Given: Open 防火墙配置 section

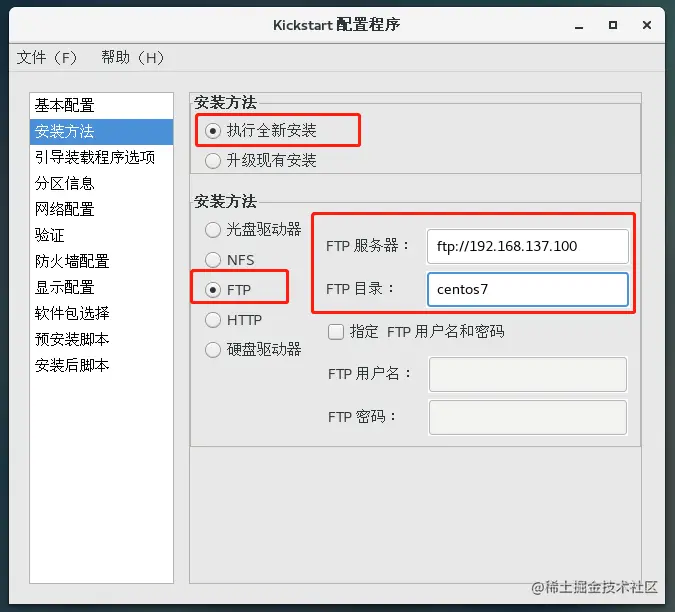Looking at the screenshot, I should [x=102, y=261].
